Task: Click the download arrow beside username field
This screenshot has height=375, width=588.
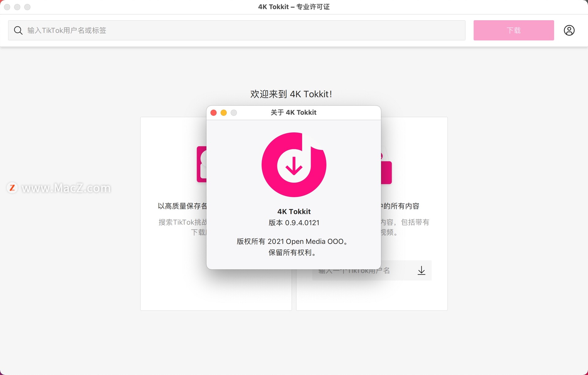Action: pyautogui.click(x=421, y=270)
